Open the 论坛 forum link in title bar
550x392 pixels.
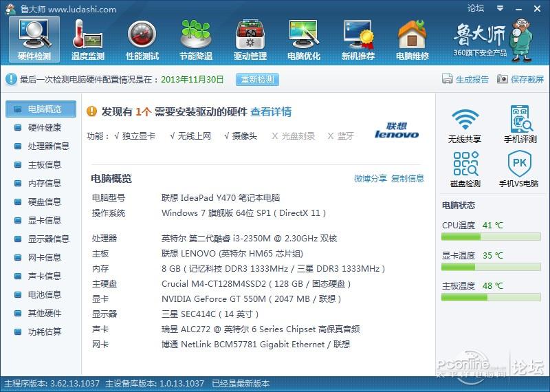click(x=476, y=8)
